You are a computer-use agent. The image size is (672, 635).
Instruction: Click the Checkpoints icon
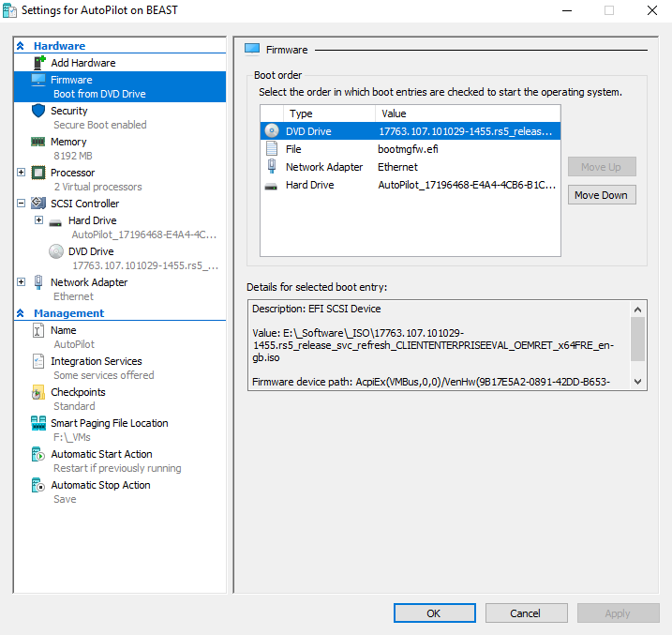click(38, 392)
